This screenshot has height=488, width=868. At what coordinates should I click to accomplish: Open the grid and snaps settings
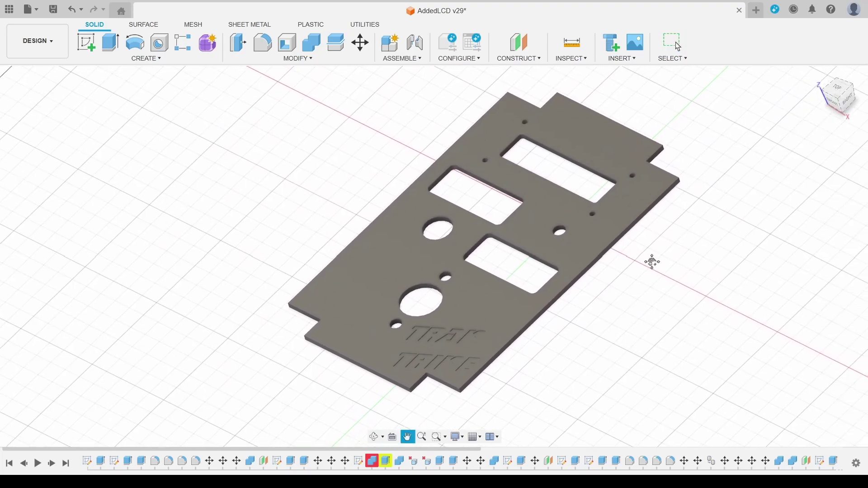tap(474, 436)
